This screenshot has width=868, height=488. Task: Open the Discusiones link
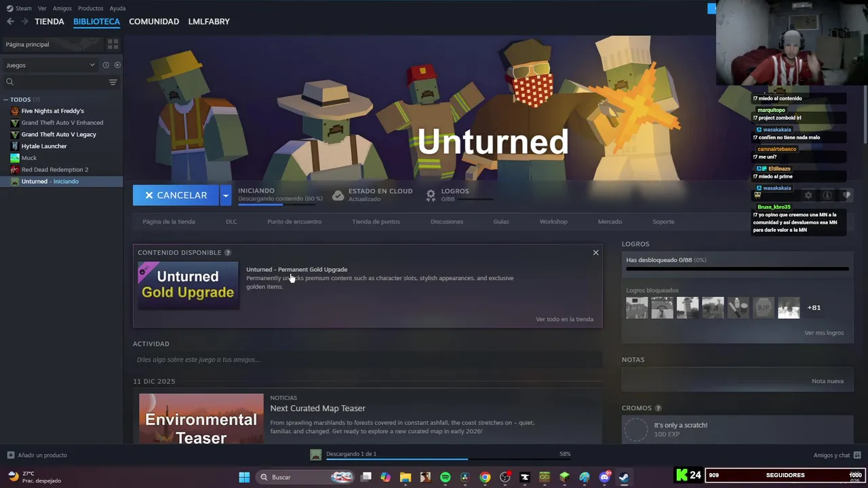click(x=447, y=222)
